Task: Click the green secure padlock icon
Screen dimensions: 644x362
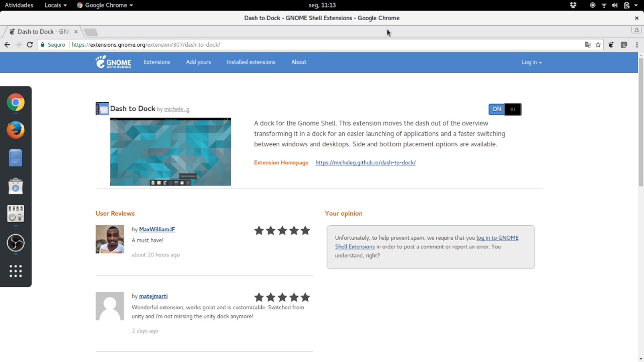Action: click(x=43, y=45)
